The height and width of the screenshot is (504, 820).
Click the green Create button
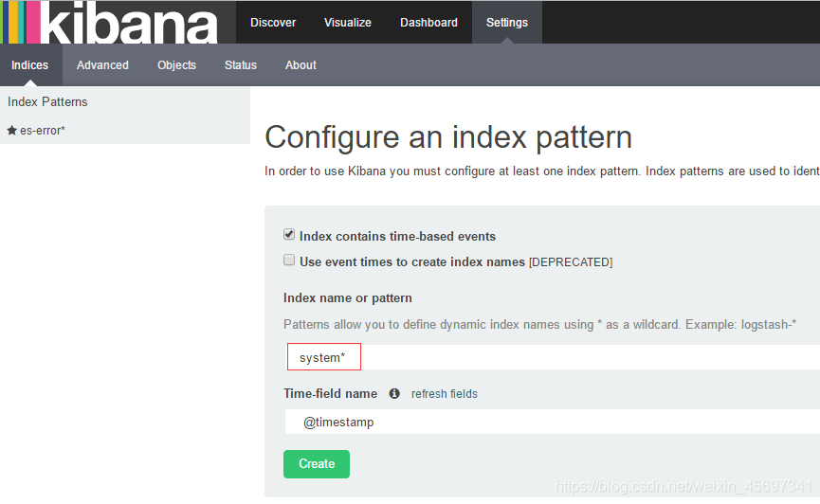point(317,464)
